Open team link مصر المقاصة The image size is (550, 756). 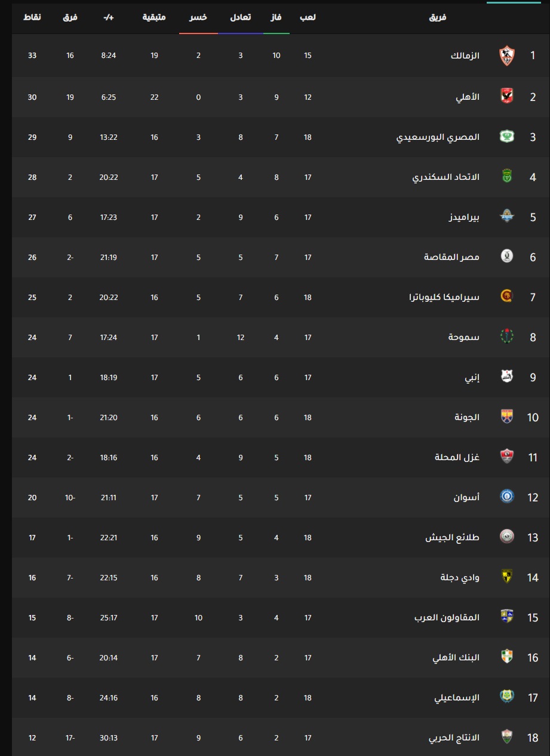(x=452, y=257)
